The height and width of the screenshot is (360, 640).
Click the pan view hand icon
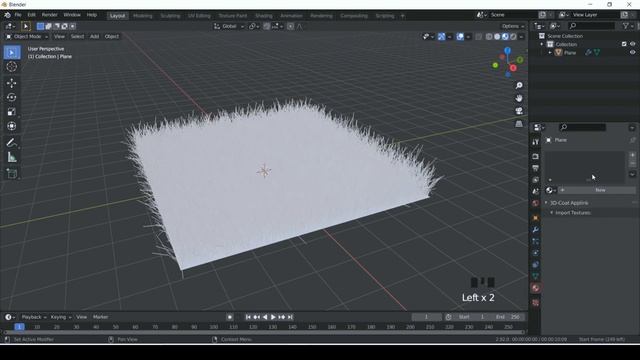click(x=519, y=98)
